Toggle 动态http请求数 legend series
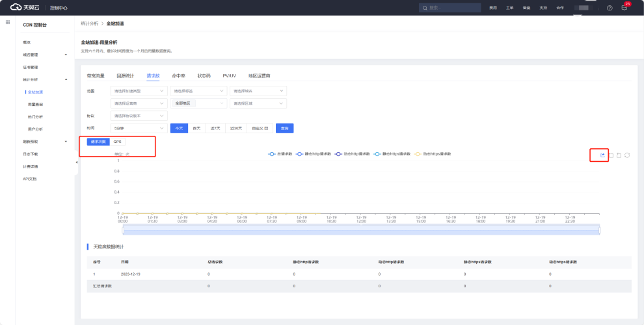 (x=353, y=154)
